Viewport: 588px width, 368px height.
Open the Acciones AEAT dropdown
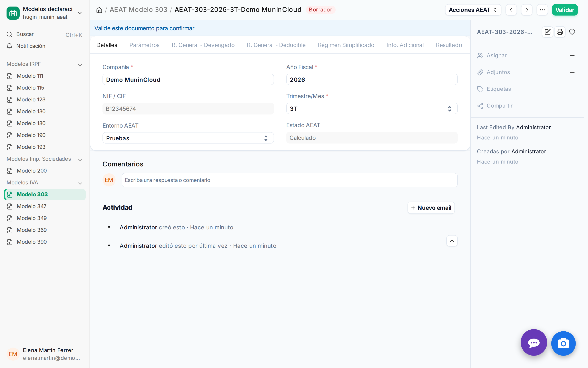pyautogui.click(x=473, y=10)
